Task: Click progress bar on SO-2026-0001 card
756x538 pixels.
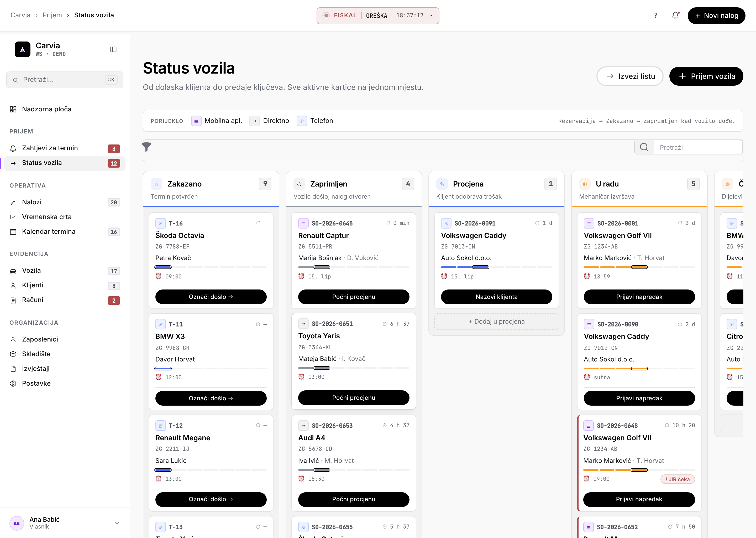Action: (x=639, y=267)
